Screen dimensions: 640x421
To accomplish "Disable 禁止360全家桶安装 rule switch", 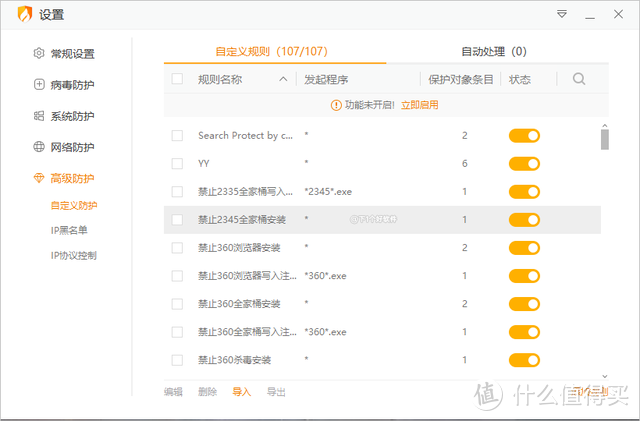I will [x=524, y=304].
